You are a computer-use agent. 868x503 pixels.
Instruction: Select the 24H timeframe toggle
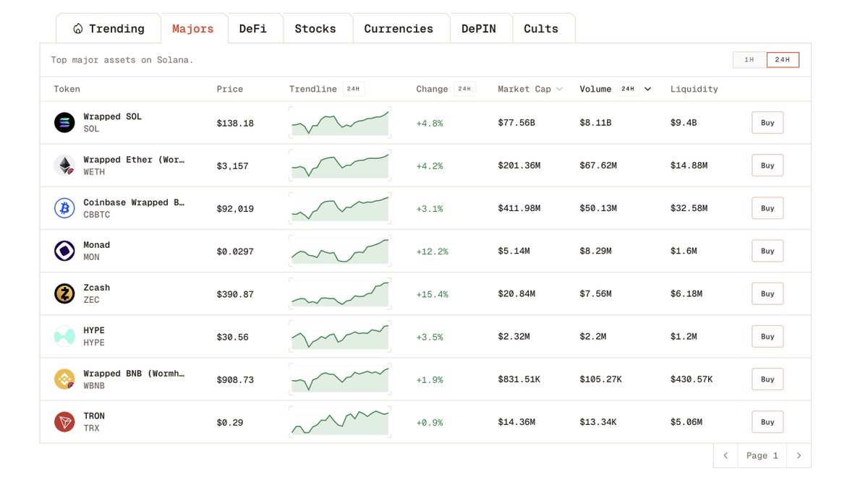pyautogui.click(x=783, y=60)
